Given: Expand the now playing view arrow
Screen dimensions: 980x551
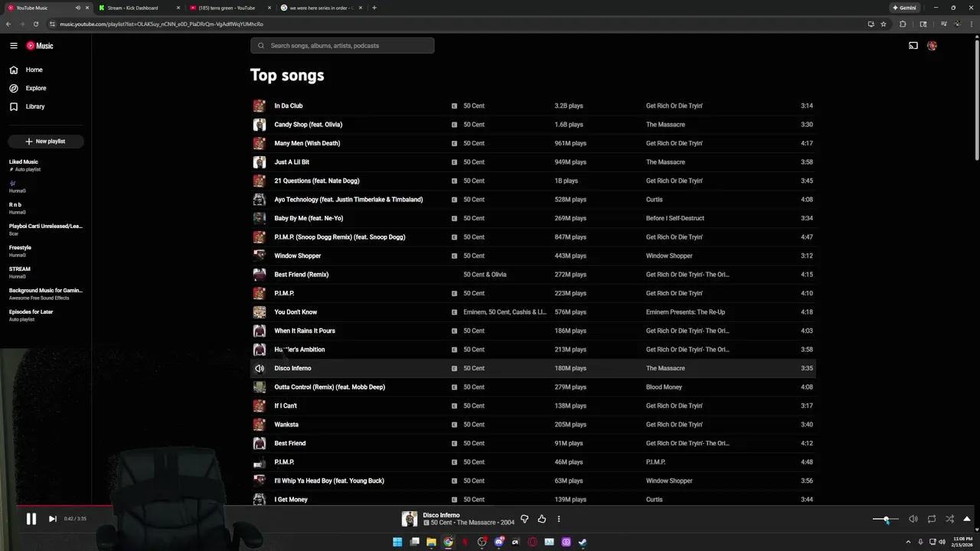Looking at the screenshot, I should tap(967, 519).
